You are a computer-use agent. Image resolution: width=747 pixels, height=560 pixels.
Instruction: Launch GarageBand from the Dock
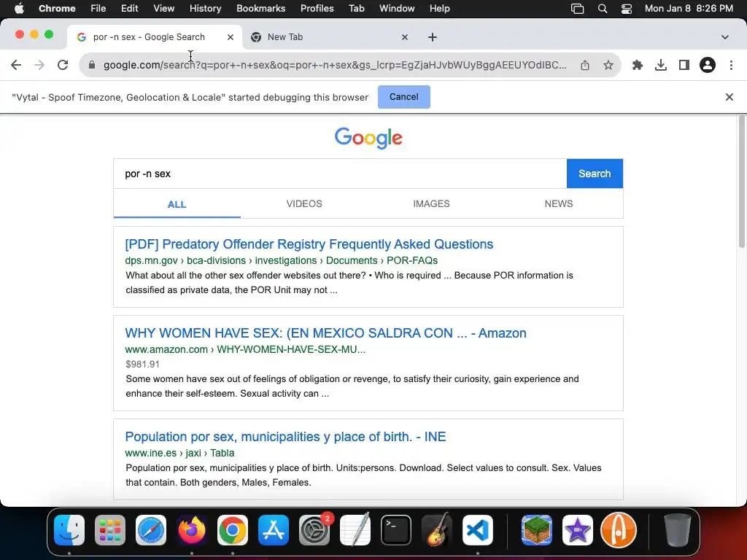coord(437,529)
